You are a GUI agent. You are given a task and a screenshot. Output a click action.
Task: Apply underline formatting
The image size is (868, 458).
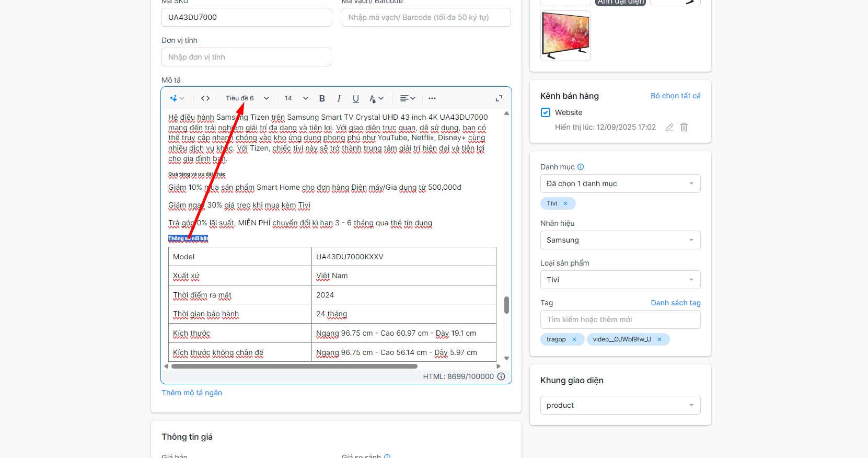click(356, 98)
